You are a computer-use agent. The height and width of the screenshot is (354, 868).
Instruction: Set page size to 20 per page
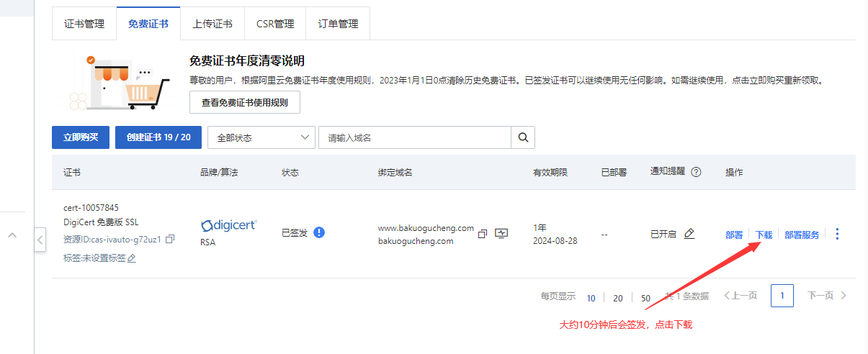click(618, 298)
